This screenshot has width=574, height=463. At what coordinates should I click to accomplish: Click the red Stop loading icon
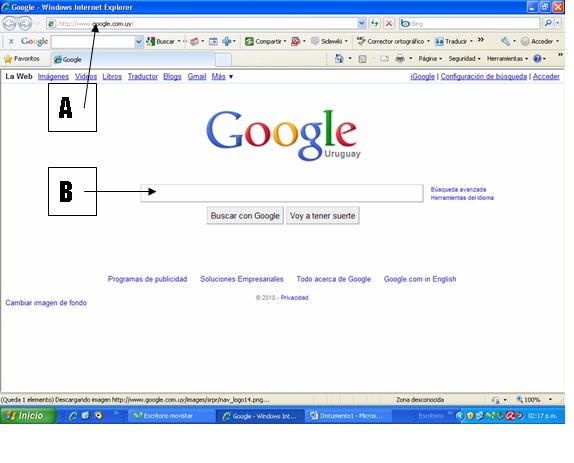pyautogui.click(x=389, y=24)
